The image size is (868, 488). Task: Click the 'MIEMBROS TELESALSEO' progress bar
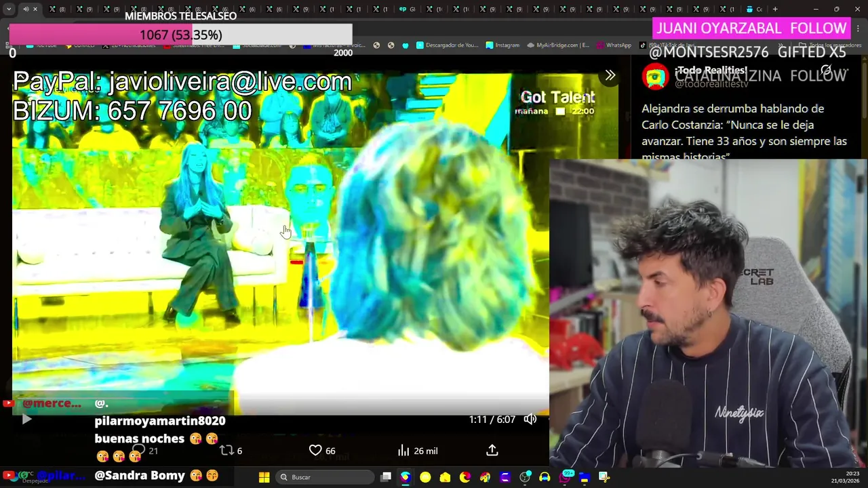tap(180, 35)
